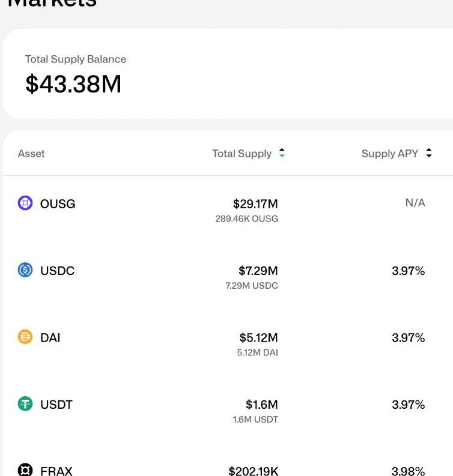Open the USDT market name
453x476 pixels.
(56, 405)
